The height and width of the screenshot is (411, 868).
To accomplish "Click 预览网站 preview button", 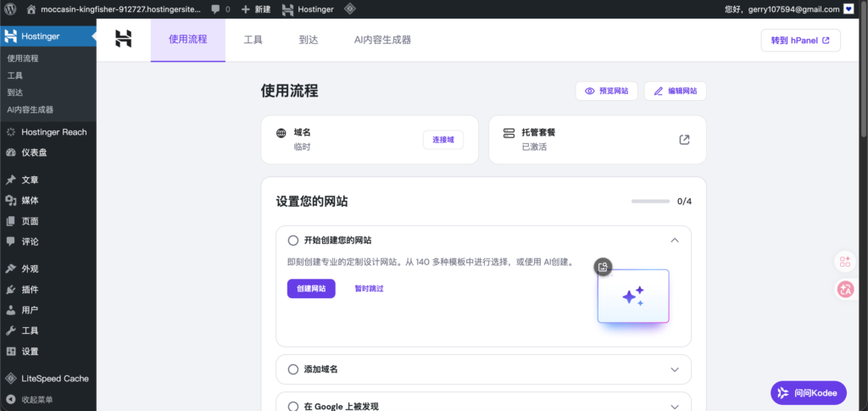I will (x=606, y=92).
